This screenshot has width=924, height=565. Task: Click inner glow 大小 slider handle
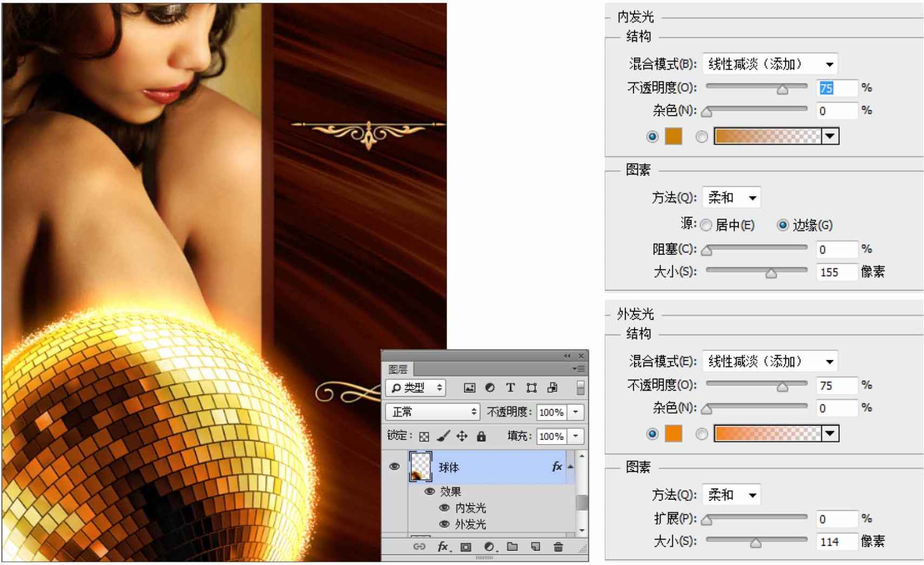tap(771, 274)
